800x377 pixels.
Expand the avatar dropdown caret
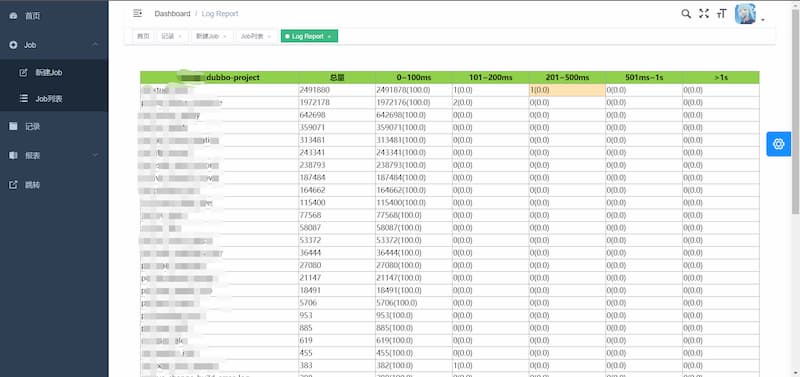click(763, 20)
